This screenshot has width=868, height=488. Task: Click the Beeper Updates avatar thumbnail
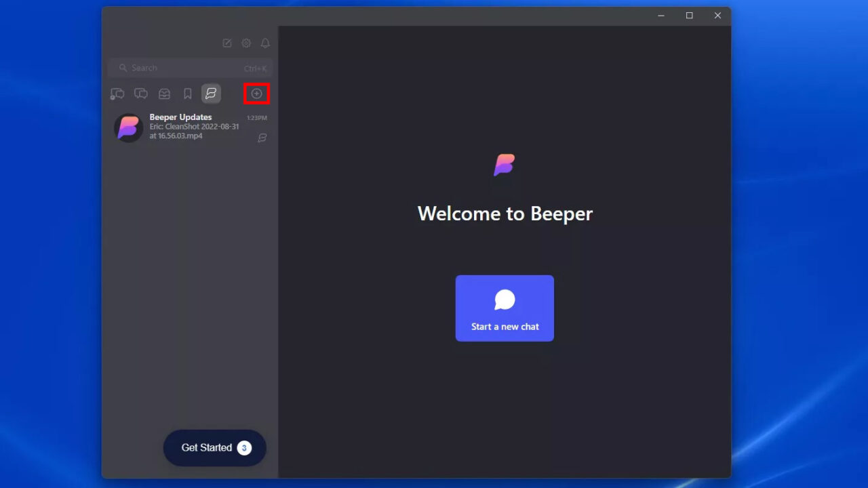pyautogui.click(x=128, y=127)
